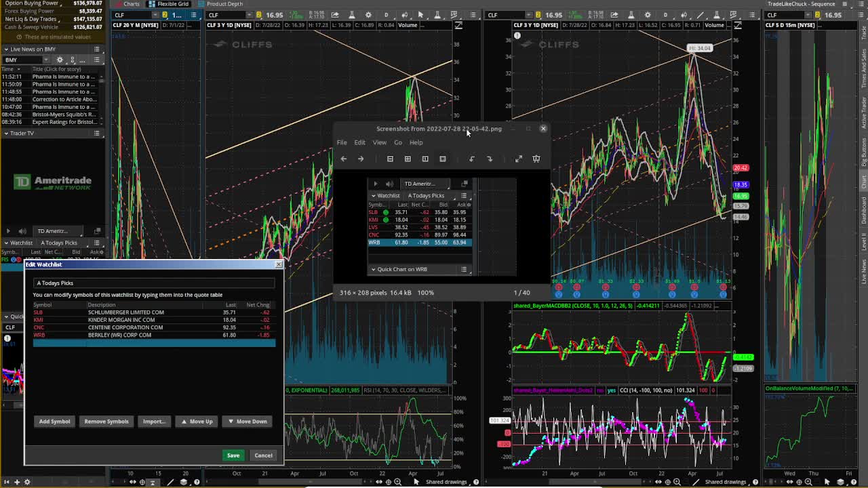868x488 pixels.
Task: Click Add Symbol button
Action: [54, 422]
